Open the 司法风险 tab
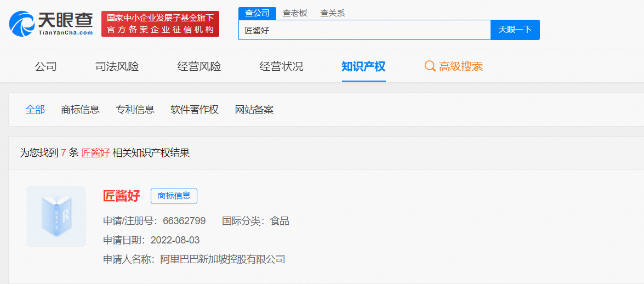 click(x=117, y=67)
